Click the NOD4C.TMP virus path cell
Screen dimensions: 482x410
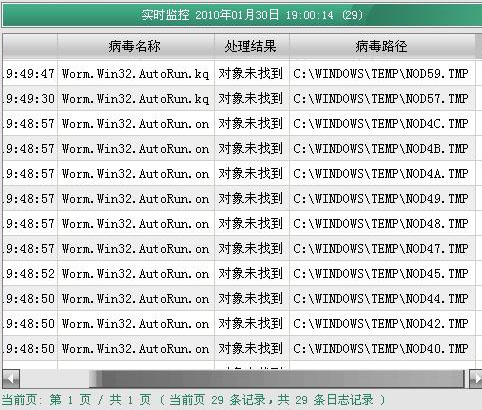pyautogui.click(x=382, y=123)
